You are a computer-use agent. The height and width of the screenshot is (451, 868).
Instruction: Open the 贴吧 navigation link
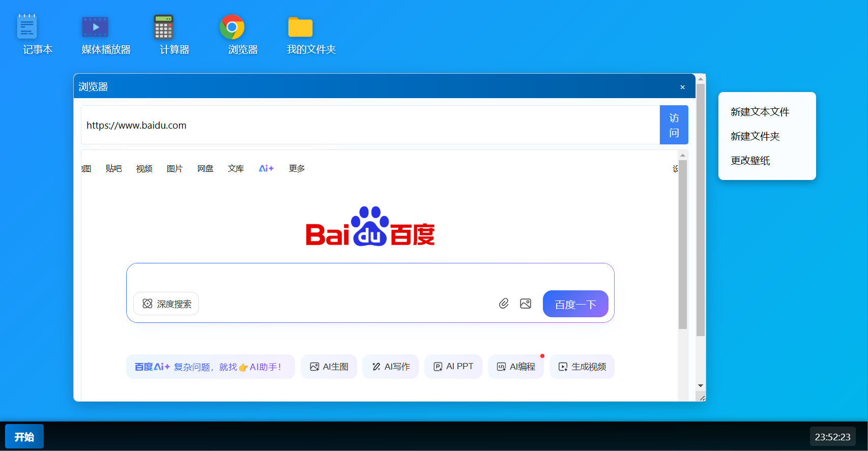(x=113, y=168)
